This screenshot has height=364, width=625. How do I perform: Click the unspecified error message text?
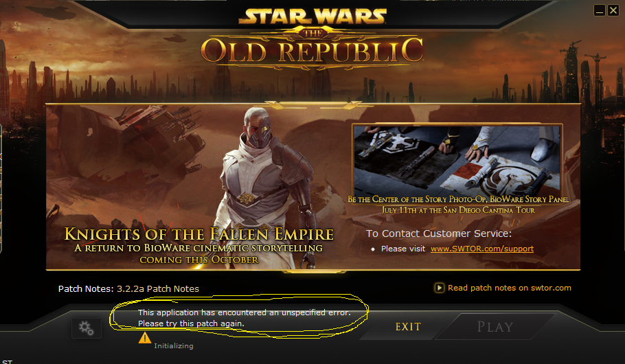[245, 318]
